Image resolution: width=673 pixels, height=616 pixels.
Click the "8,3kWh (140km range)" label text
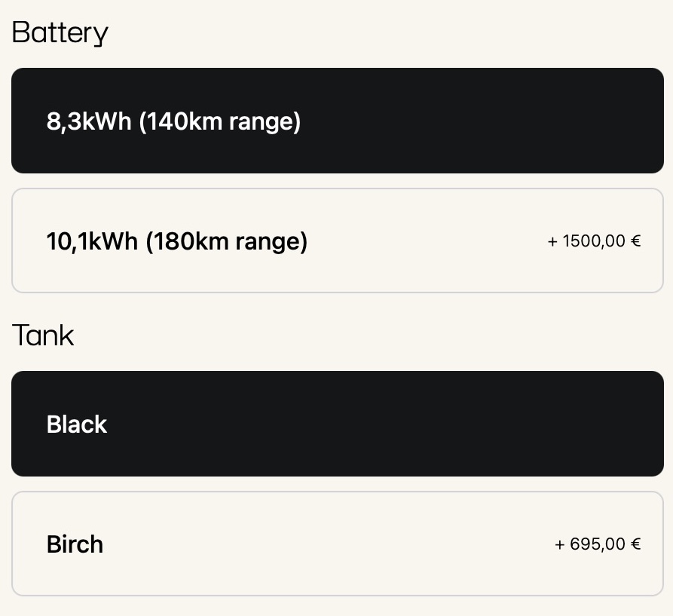coord(174,121)
